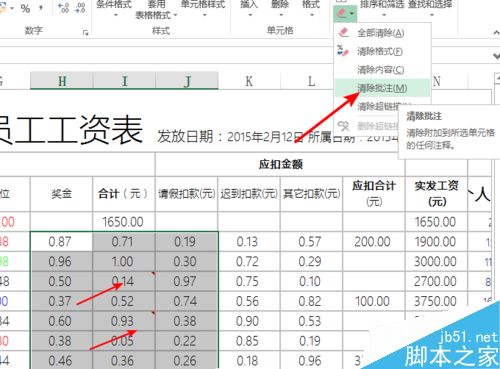Apply percent style number format

coord(25,8)
